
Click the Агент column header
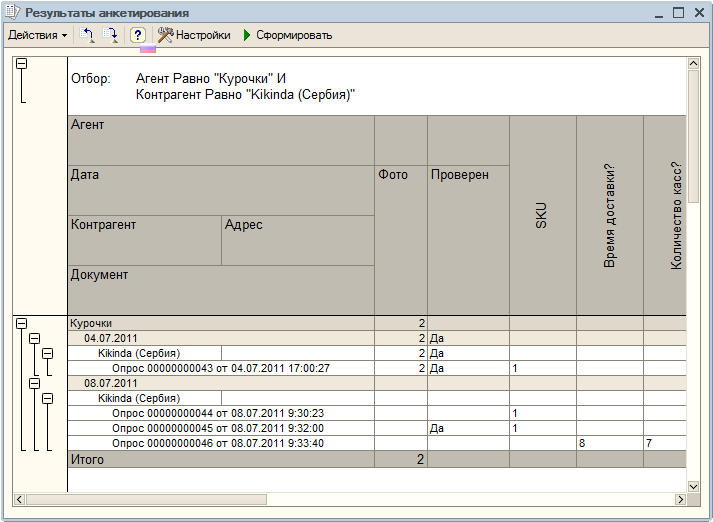click(221, 141)
